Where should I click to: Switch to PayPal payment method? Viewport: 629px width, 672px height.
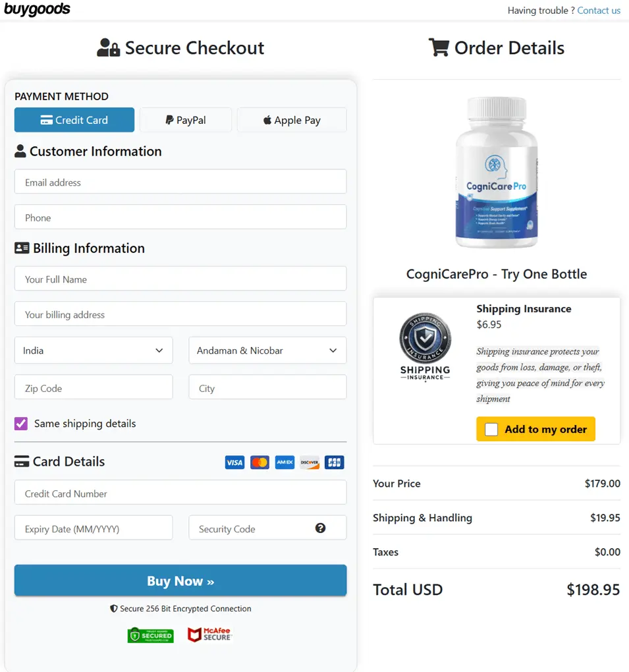point(186,120)
